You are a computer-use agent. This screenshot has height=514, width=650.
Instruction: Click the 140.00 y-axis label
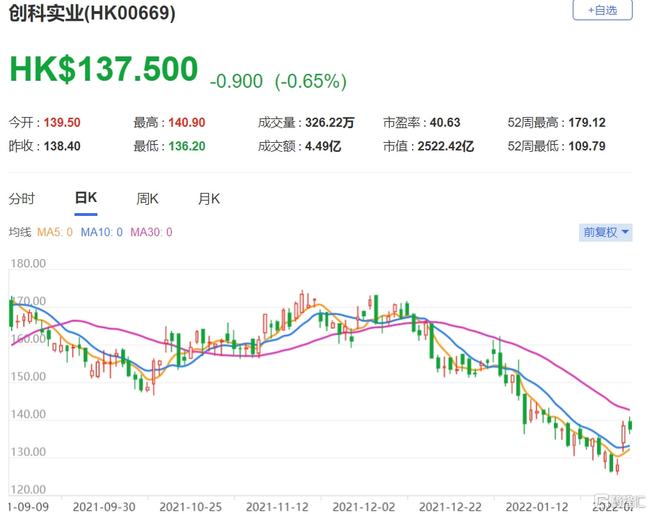coord(28,415)
